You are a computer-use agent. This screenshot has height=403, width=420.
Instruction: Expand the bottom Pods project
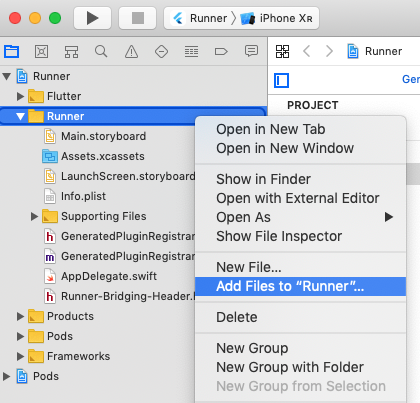click(x=6, y=376)
